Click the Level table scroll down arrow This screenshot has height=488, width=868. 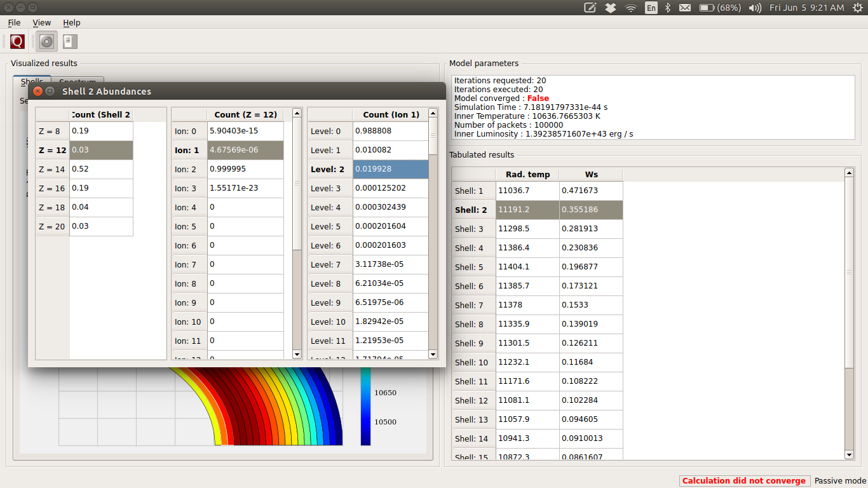433,355
